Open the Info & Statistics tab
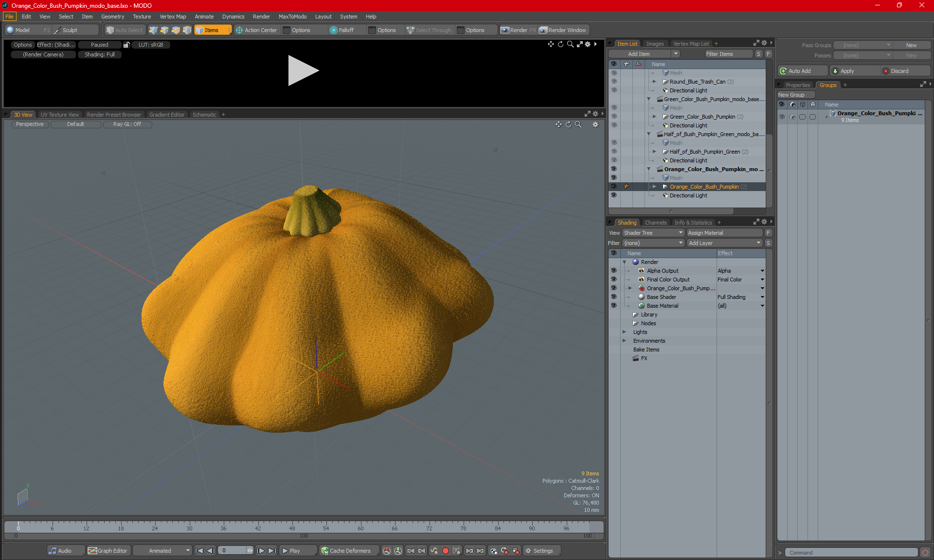 coord(693,223)
